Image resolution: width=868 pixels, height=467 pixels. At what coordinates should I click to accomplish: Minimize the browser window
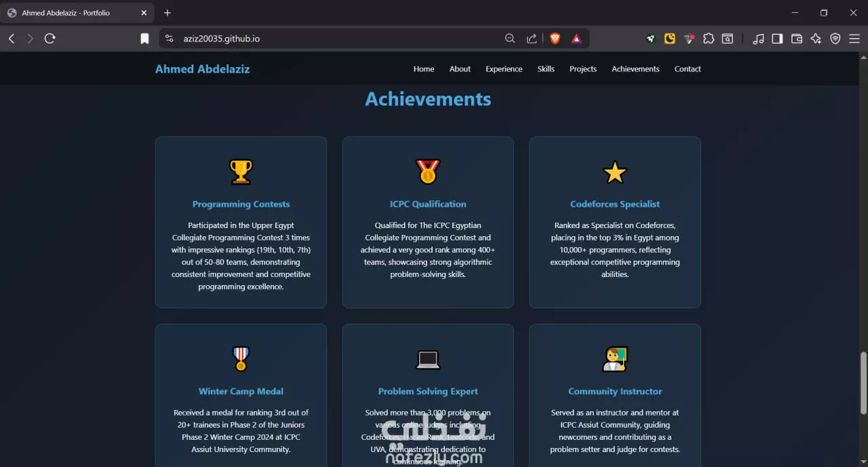click(794, 13)
